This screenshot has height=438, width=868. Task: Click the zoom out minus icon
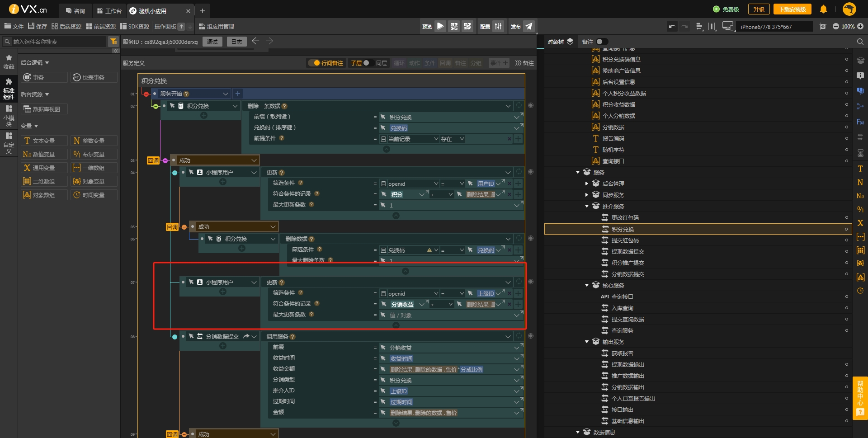pyautogui.click(x=835, y=27)
